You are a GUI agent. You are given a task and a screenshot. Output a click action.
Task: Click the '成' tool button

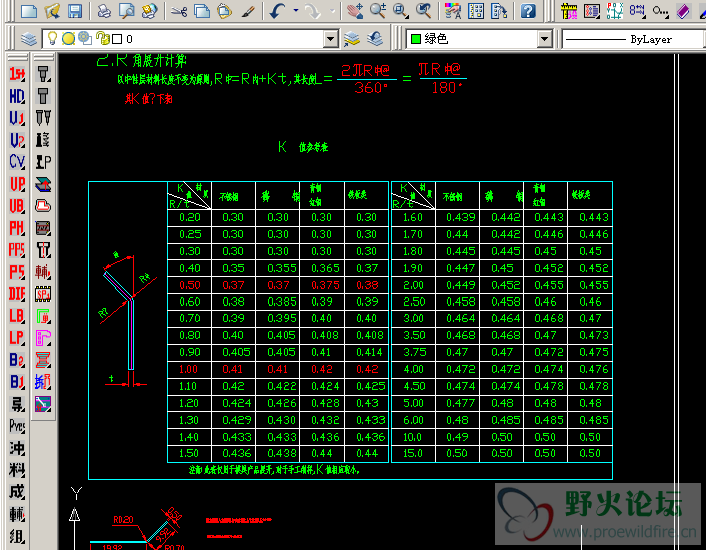(17, 492)
